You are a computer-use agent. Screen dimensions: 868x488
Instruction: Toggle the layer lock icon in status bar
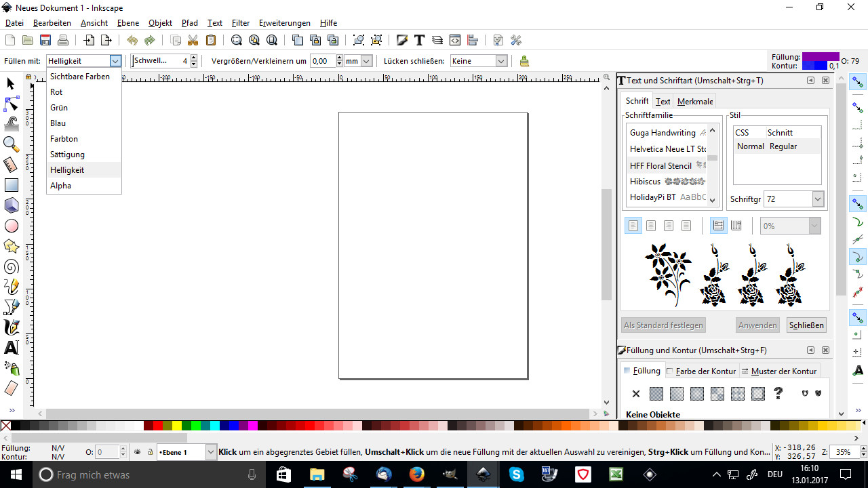(150, 452)
